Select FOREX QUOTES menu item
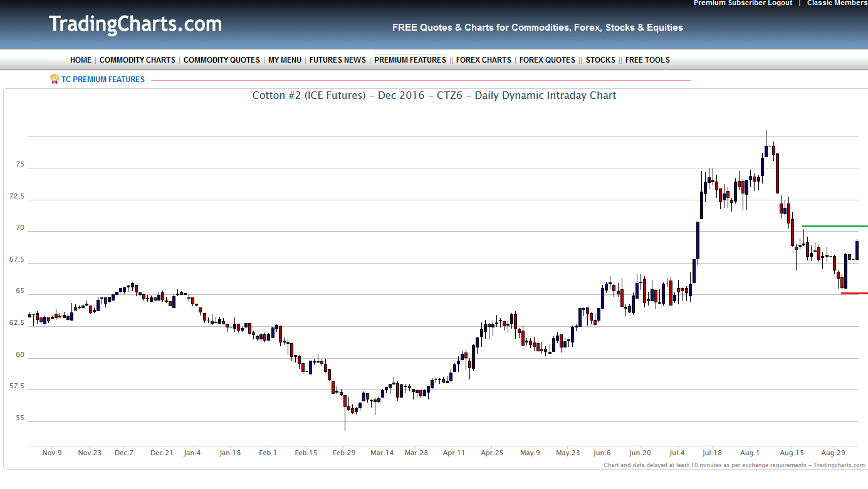The image size is (868, 489). point(547,60)
